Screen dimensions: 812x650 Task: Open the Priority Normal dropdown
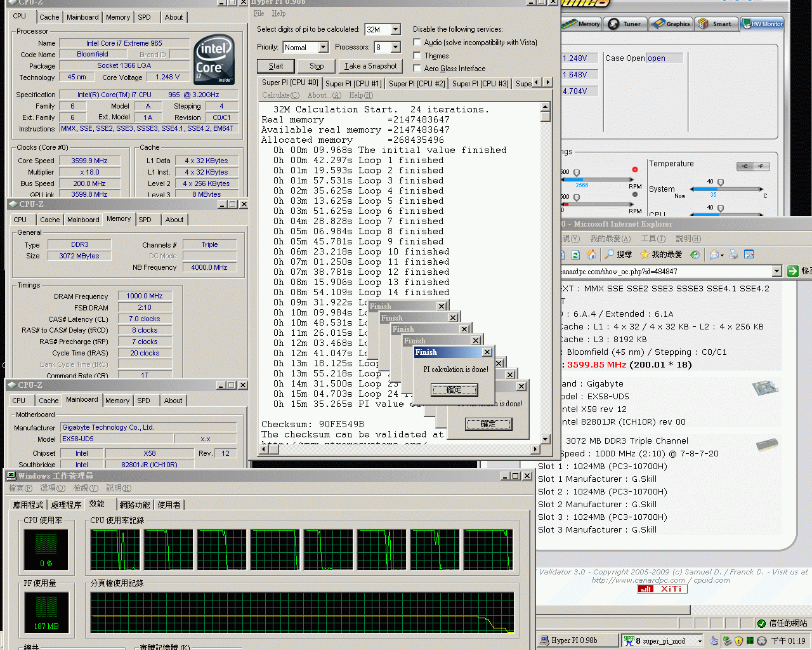(x=323, y=47)
